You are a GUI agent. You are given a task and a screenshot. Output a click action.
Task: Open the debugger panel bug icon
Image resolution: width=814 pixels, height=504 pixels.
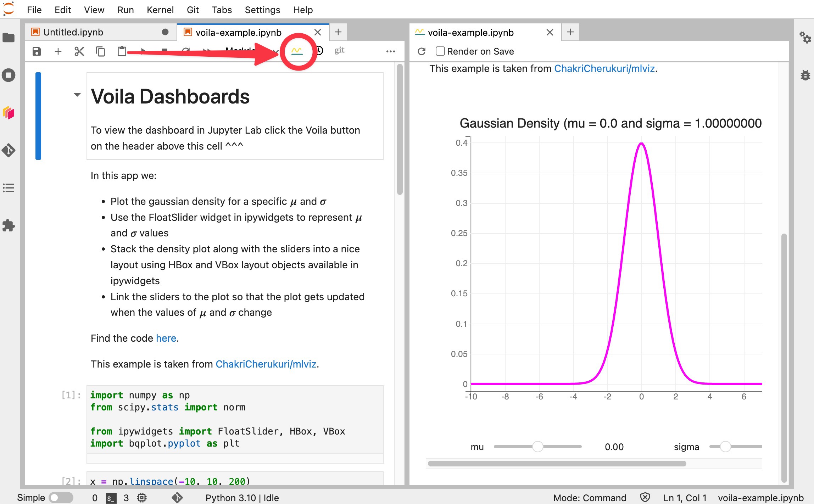(805, 75)
